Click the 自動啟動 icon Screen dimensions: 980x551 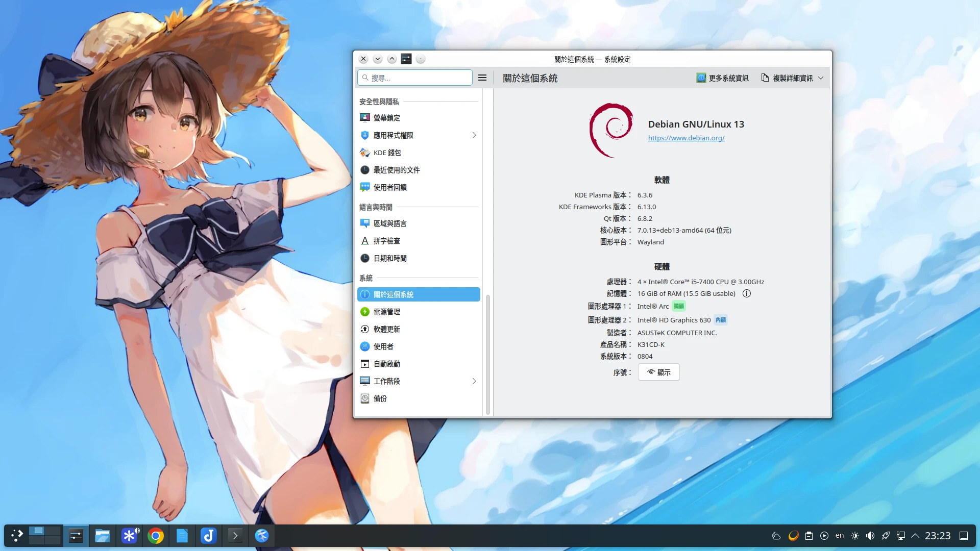365,364
